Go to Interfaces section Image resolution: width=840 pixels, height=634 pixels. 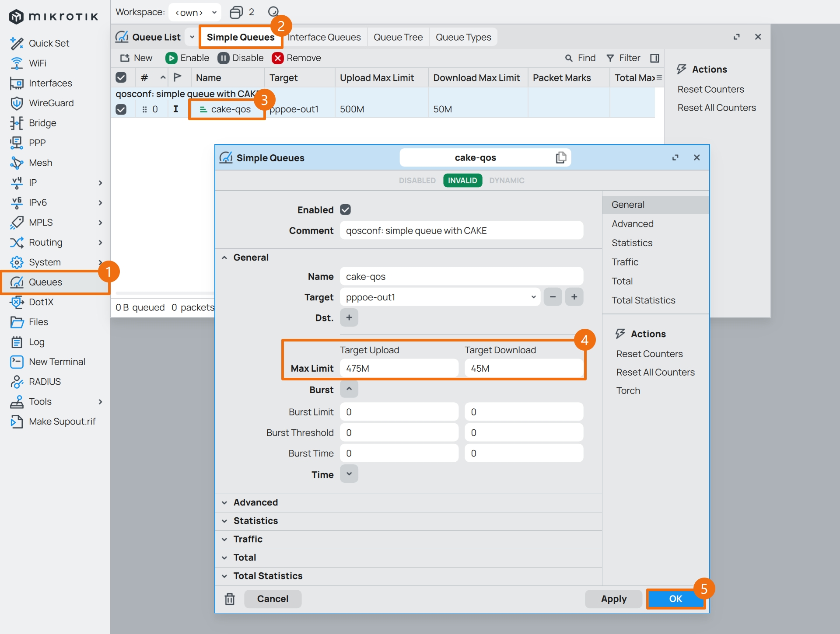[x=50, y=83]
